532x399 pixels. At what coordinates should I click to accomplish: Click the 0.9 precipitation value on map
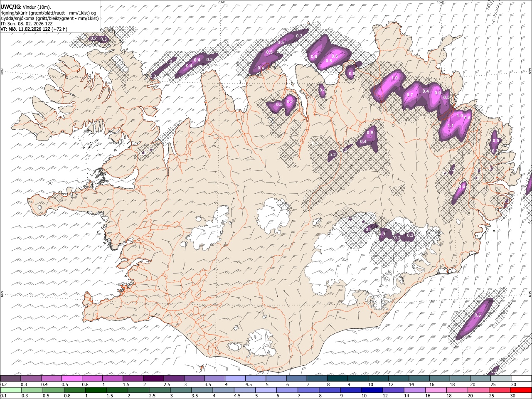[438, 93]
